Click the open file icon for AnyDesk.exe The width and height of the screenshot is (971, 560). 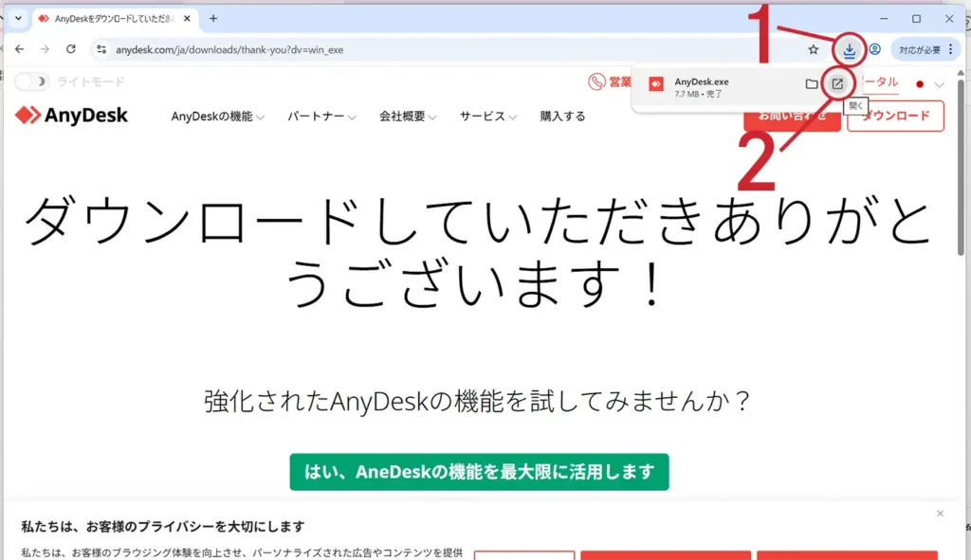837,84
